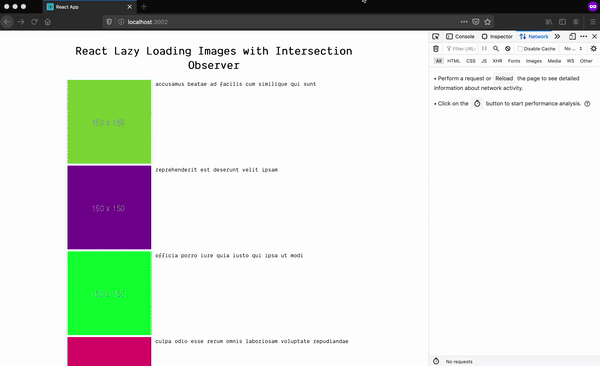The width and height of the screenshot is (600, 366).
Task: Filter requests by Images
Action: (x=534, y=61)
